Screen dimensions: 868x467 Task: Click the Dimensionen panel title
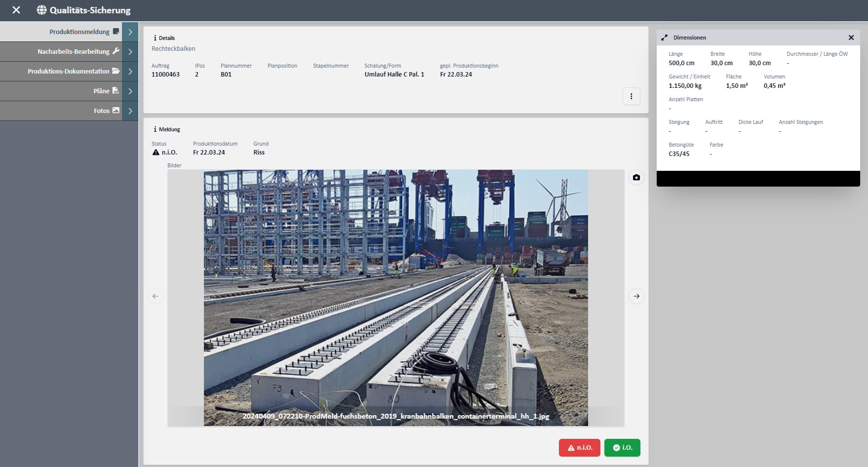tap(689, 38)
